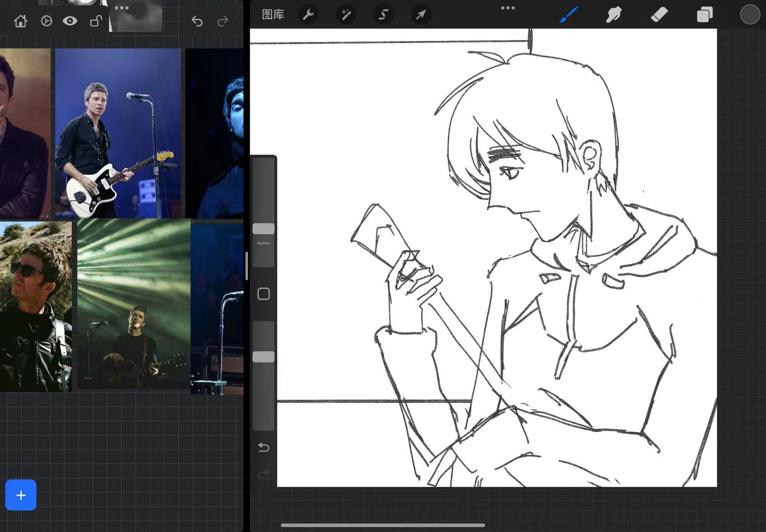
Task: Toggle the eye visibility icon
Action: coord(70,21)
